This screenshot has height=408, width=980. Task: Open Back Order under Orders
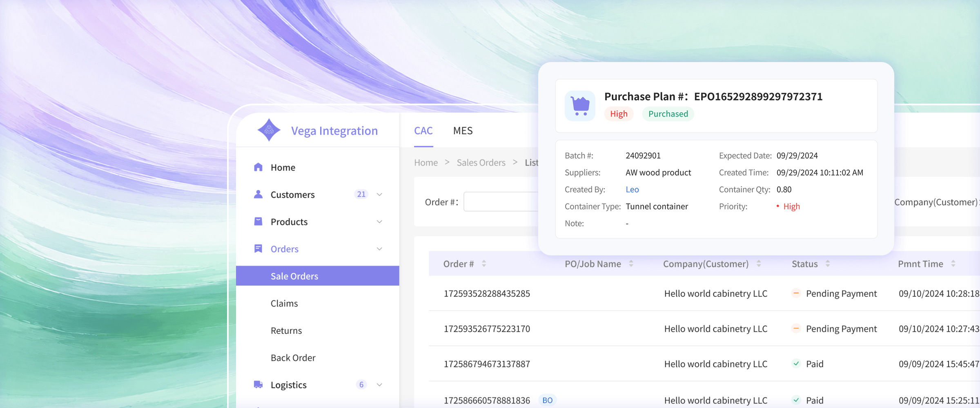293,357
